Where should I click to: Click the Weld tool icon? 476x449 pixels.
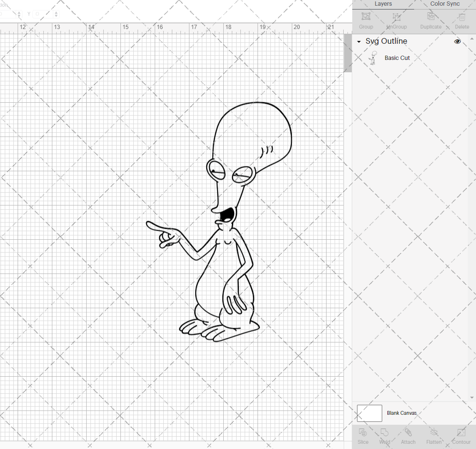[x=384, y=432]
